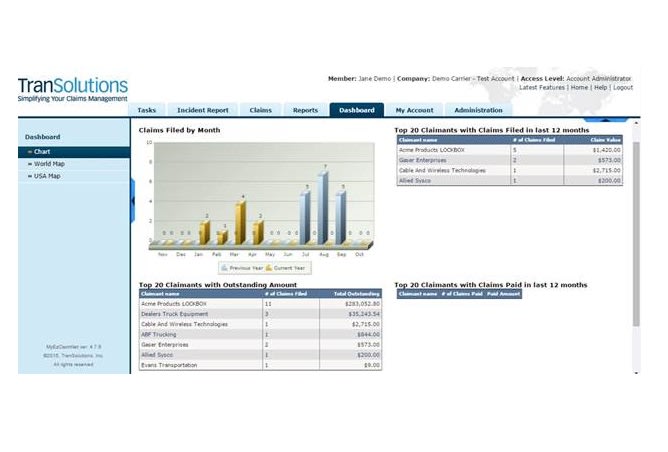Click the Home link
Image resolution: width=668 pixels, height=452 pixels.
[x=579, y=87]
